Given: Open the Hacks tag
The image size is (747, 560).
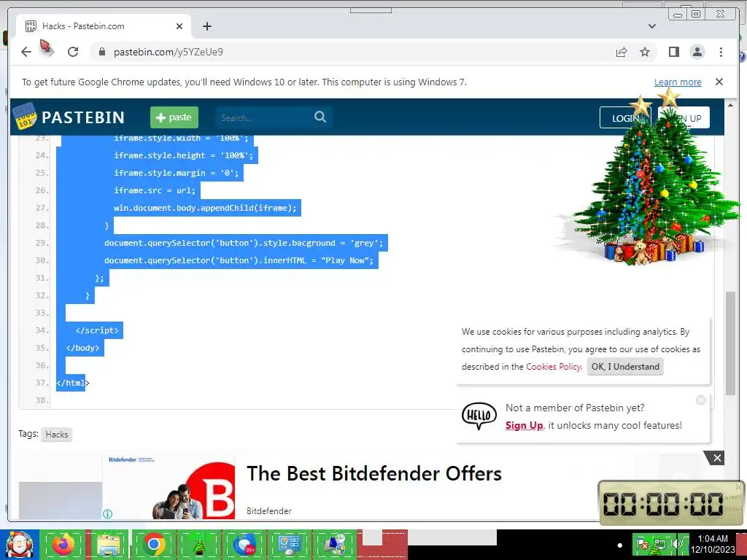Looking at the screenshot, I should pyautogui.click(x=57, y=435).
